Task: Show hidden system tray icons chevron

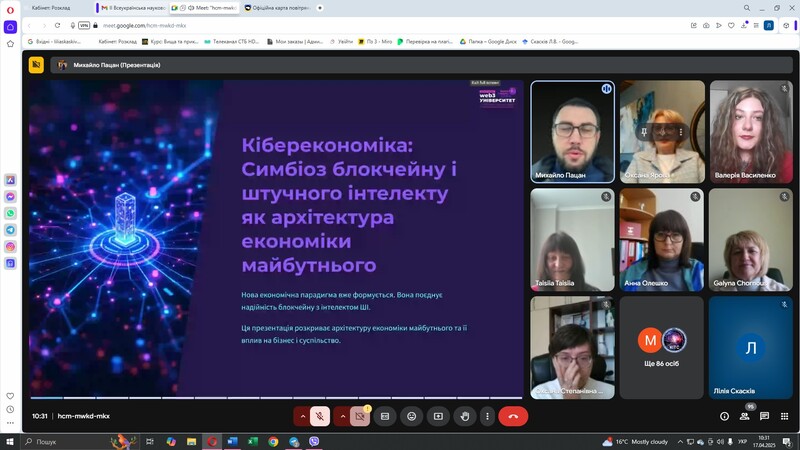Action: (680, 442)
